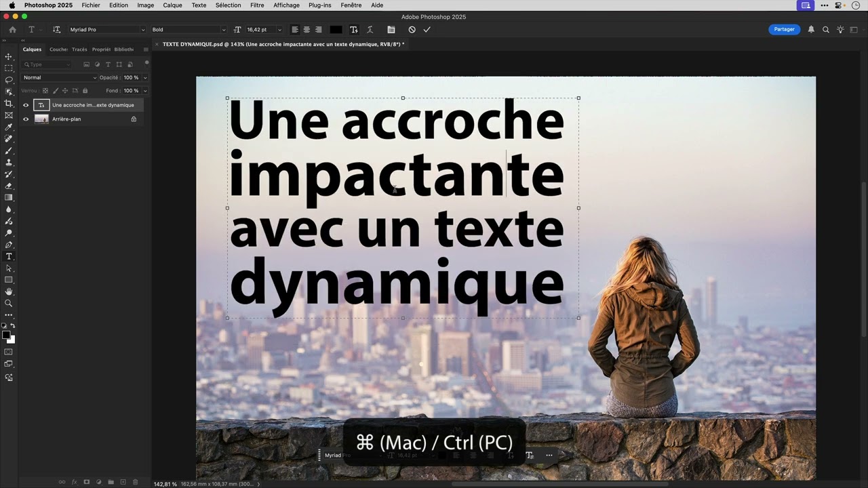Toggle the shape layer filter

[119, 64]
